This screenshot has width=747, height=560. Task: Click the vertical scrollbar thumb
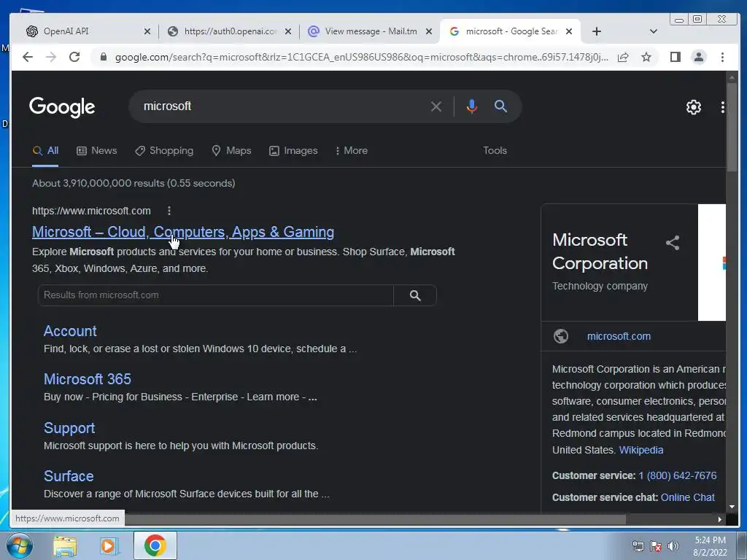tap(732, 126)
